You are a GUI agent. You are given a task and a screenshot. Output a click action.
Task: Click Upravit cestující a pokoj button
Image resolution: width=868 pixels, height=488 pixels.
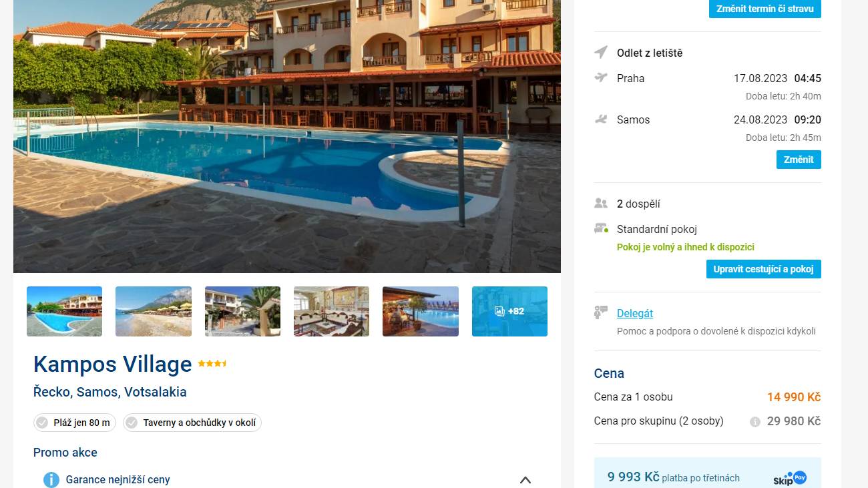764,269
